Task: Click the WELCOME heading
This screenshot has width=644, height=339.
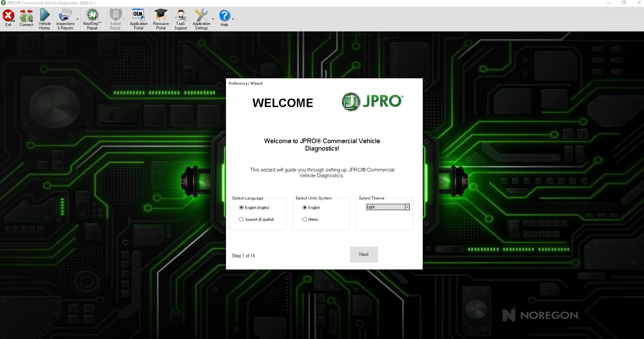Action: pyautogui.click(x=283, y=103)
